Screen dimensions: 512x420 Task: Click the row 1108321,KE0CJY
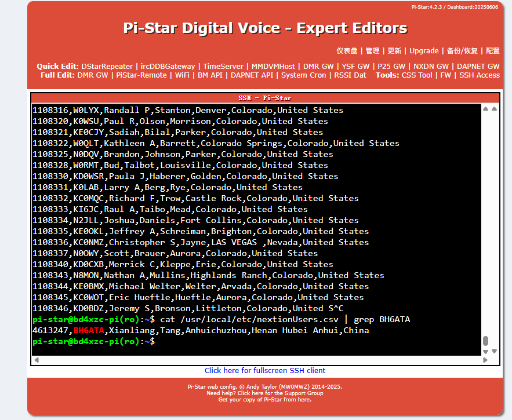coord(177,132)
